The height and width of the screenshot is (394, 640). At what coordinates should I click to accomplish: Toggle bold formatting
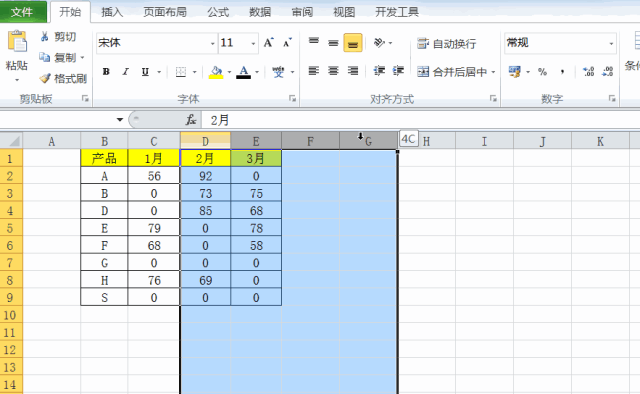(106, 72)
